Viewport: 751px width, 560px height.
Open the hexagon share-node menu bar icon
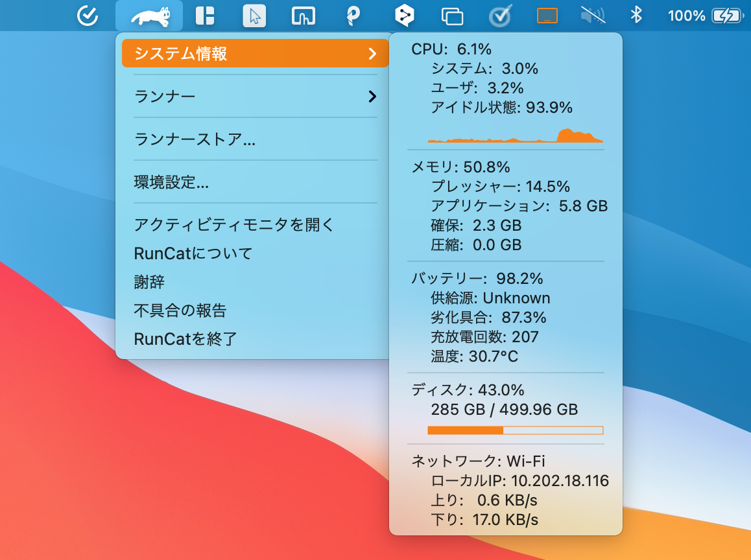click(x=404, y=16)
